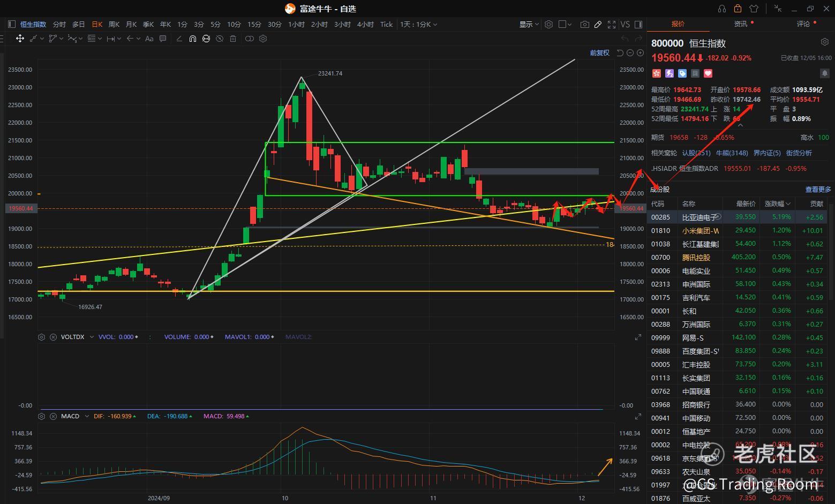Switch to the 分时 intraday tab

coord(59,24)
